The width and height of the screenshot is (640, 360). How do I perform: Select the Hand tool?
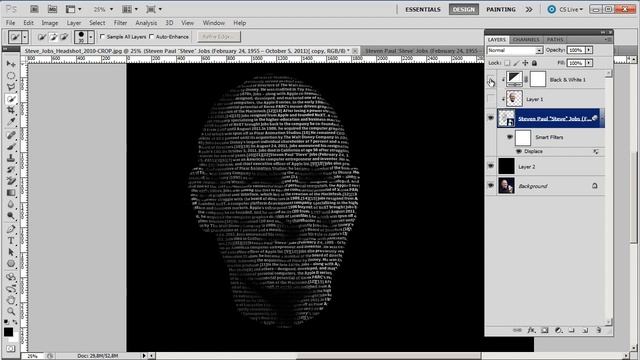click(x=11, y=300)
